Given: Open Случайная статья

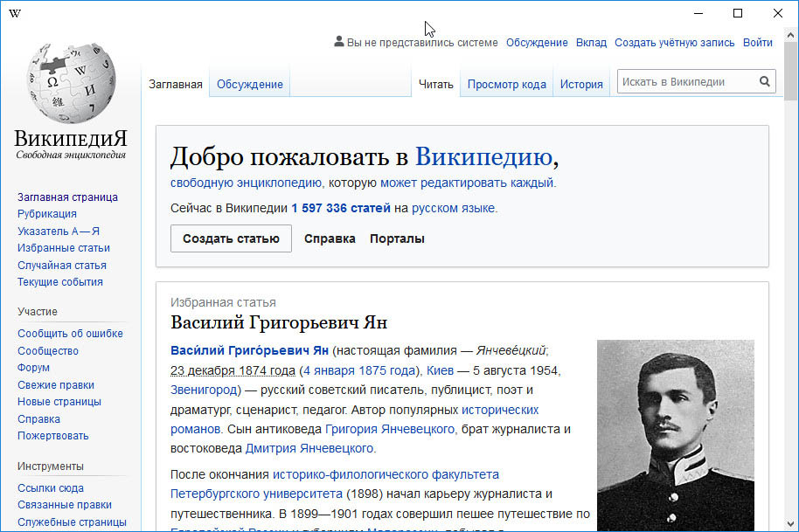Looking at the screenshot, I should 62,266.
